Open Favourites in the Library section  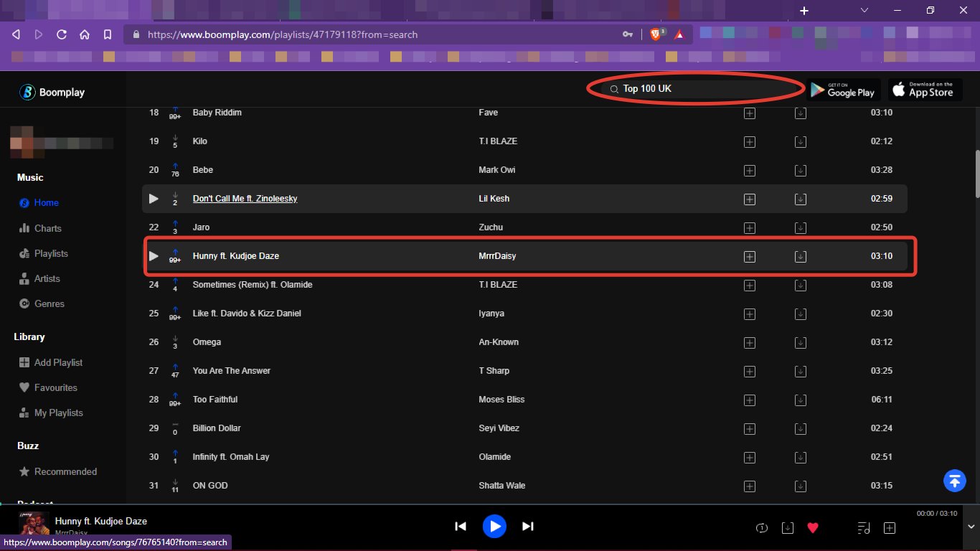[x=55, y=387]
